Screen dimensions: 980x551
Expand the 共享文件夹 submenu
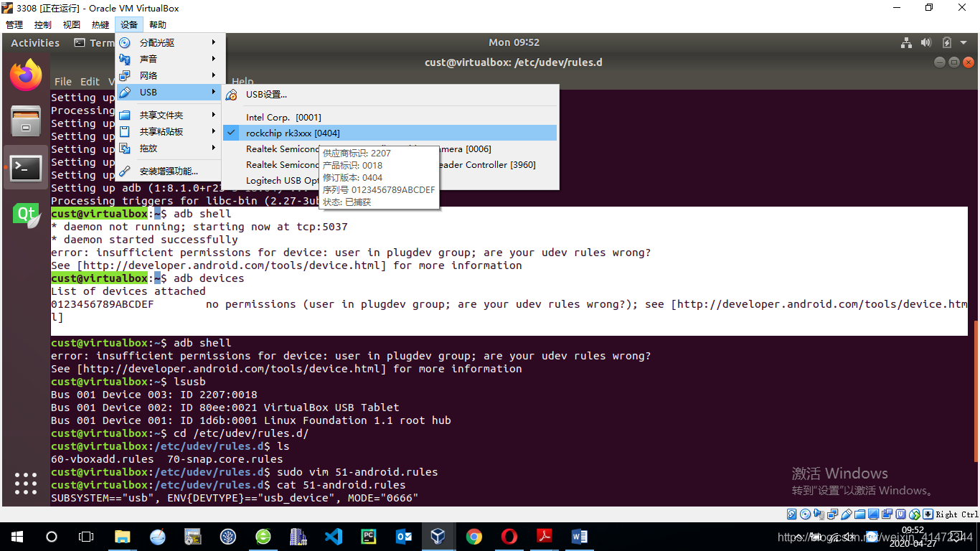[x=170, y=116]
